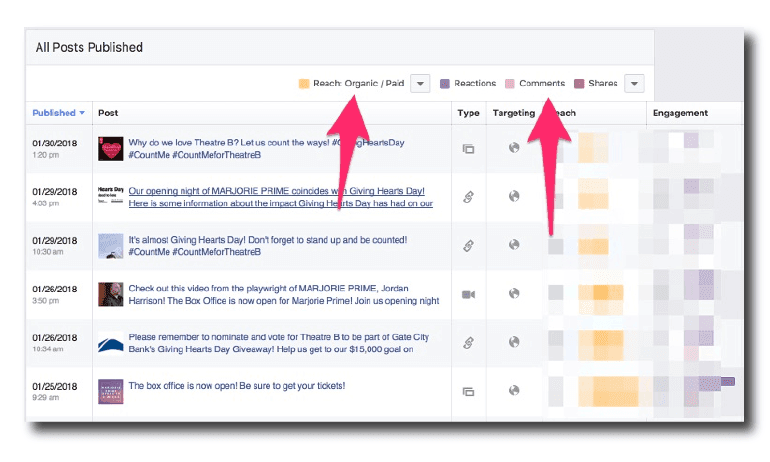Open the Reach Organic/Paid dropdown arrow
The image size is (770, 462).
point(420,83)
